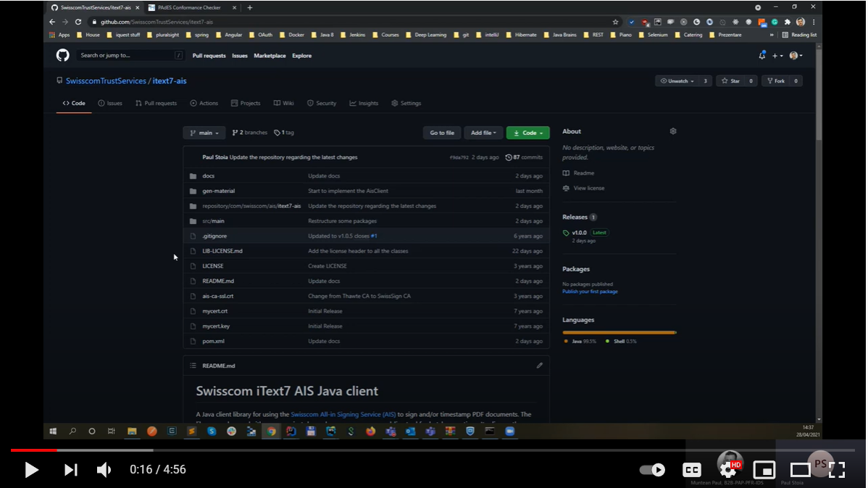This screenshot has width=868, height=488.
Task: Star the repository
Action: pos(730,81)
